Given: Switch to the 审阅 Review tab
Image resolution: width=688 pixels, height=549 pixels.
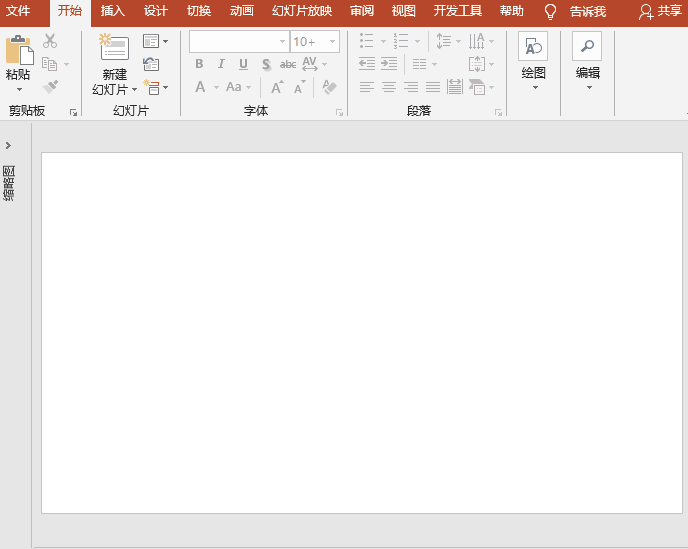Looking at the screenshot, I should point(362,11).
